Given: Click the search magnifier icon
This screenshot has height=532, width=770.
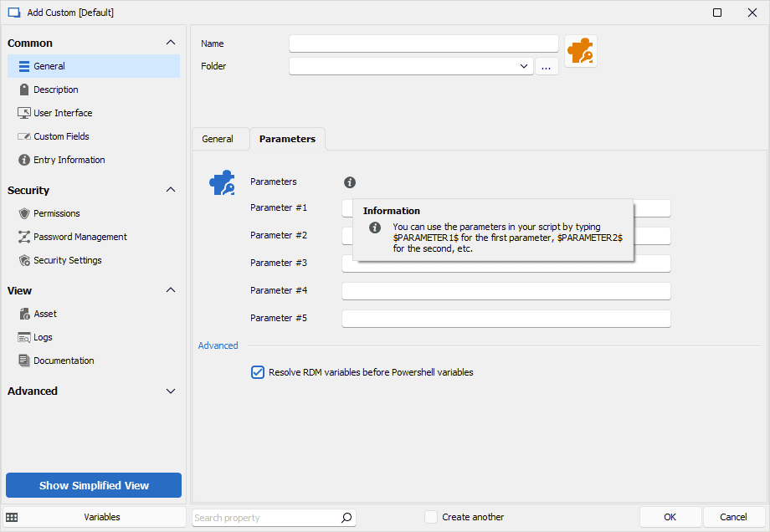Looking at the screenshot, I should click(346, 518).
